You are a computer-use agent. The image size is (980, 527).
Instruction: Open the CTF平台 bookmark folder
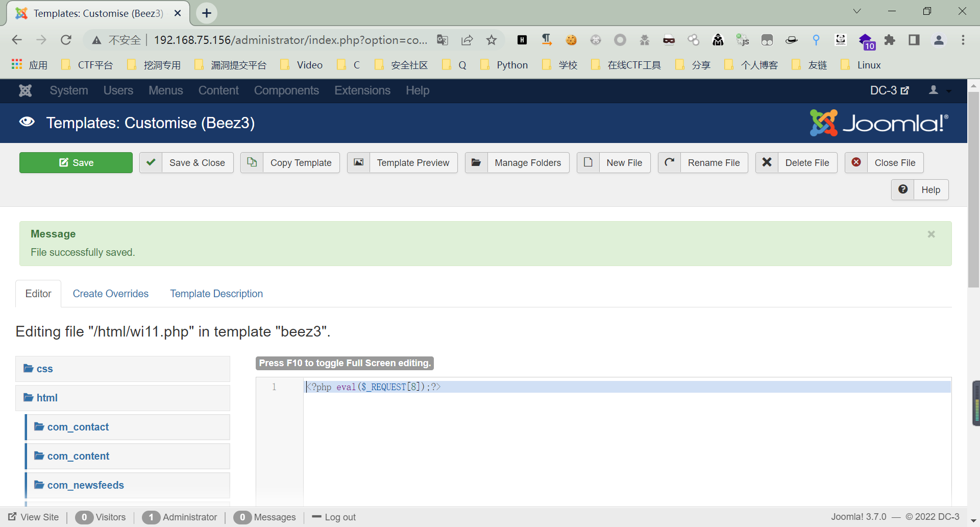(87, 65)
